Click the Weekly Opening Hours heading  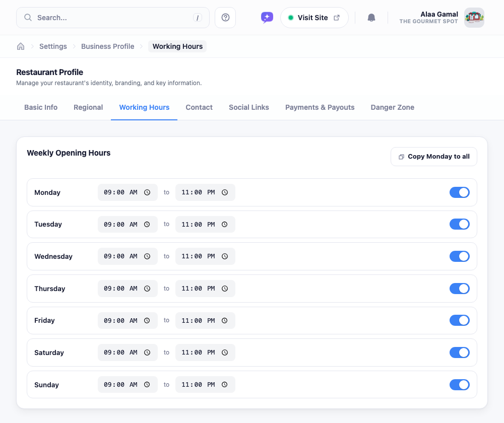point(69,153)
